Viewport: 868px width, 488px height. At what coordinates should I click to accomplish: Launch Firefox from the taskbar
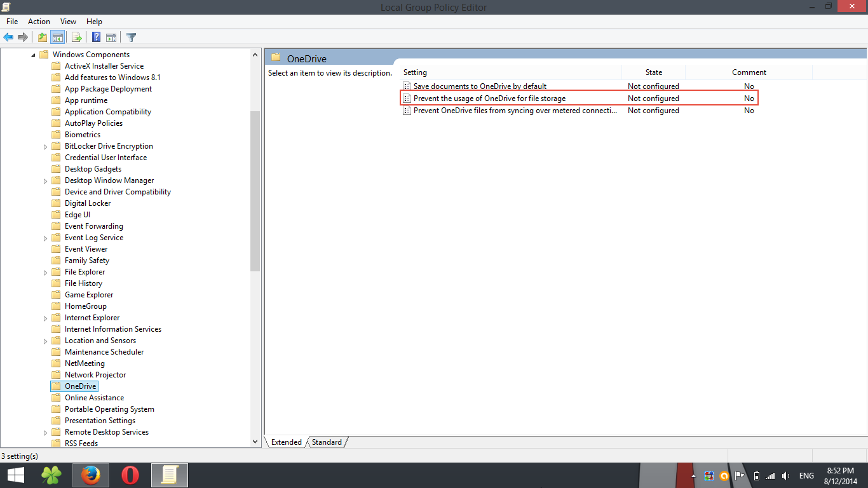pos(91,475)
